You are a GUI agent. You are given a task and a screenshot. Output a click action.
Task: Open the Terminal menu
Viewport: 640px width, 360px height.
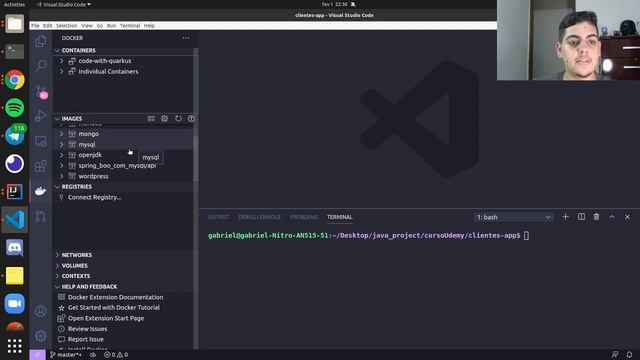pyautogui.click(x=130, y=26)
